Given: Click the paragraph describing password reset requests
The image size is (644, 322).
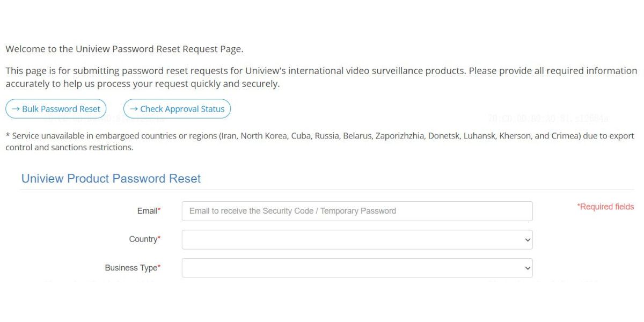Looking at the screenshot, I should pyautogui.click(x=321, y=77).
